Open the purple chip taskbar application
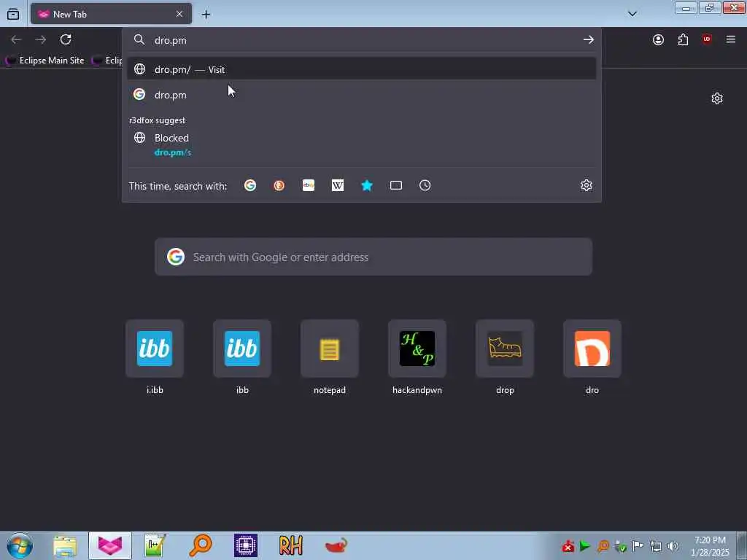Image resolution: width=747 pixels, height=560 pixels. (x=246, y=545)
